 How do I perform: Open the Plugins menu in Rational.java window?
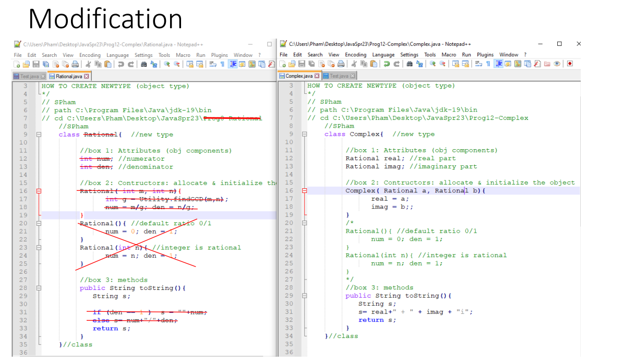220,55
